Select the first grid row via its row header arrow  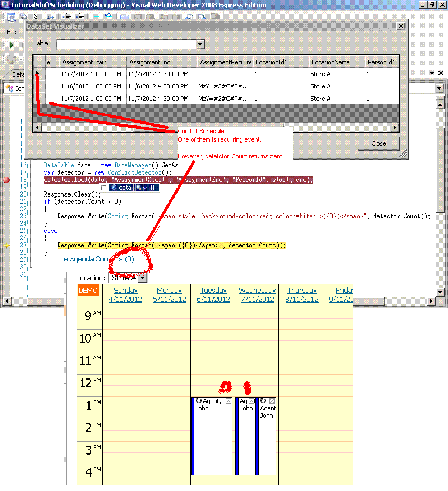[x=39, y=74]
